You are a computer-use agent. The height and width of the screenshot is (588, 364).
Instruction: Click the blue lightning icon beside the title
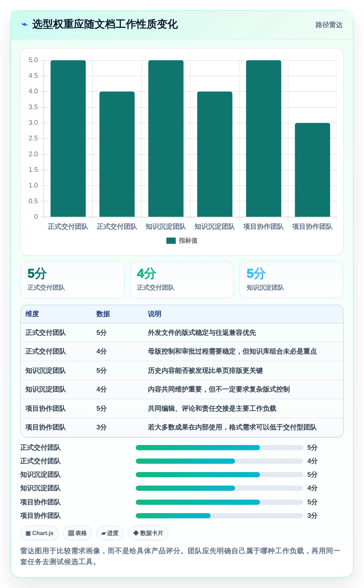click(24, 25)
